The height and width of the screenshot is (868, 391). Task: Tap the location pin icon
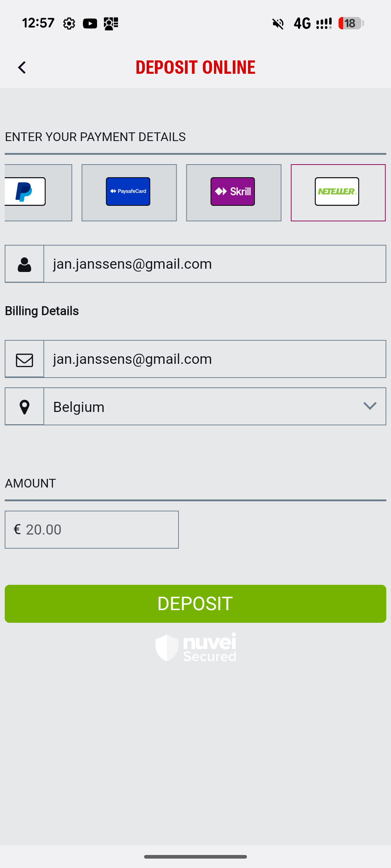[x=25, y=407]
